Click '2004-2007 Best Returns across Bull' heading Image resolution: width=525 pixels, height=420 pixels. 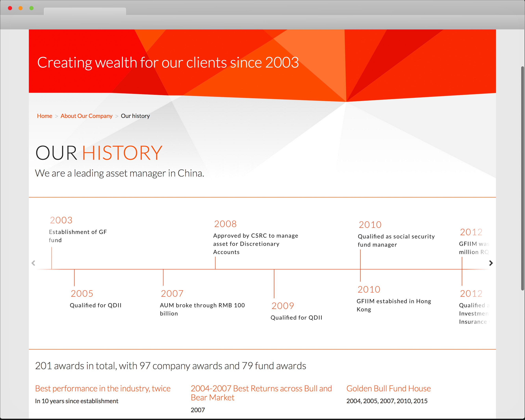(261, 393)
